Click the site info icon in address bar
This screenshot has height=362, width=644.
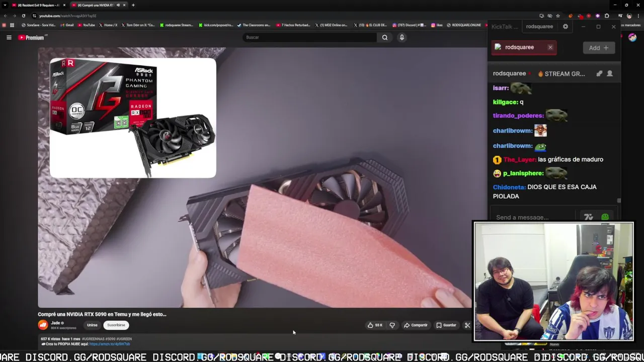pyautogui.click(x=34, y=16)
